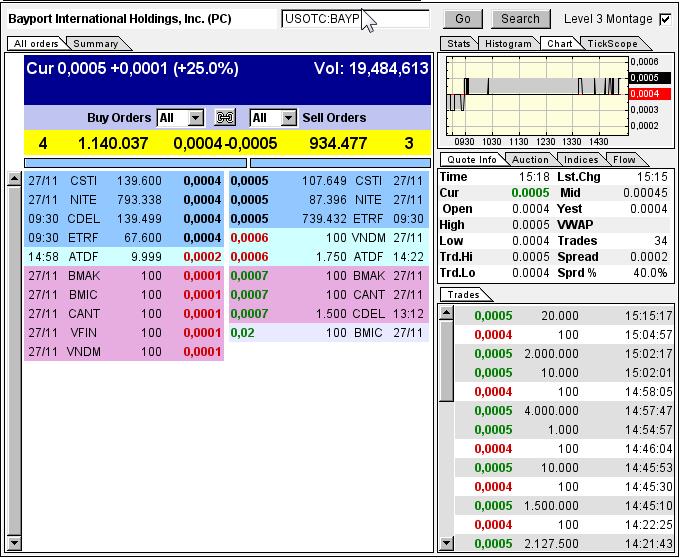Image resolution: width=680 pixels, height=558 pixels.
Task: Click the Vol: 19,484,613 header value
Action: pos(371,69)
